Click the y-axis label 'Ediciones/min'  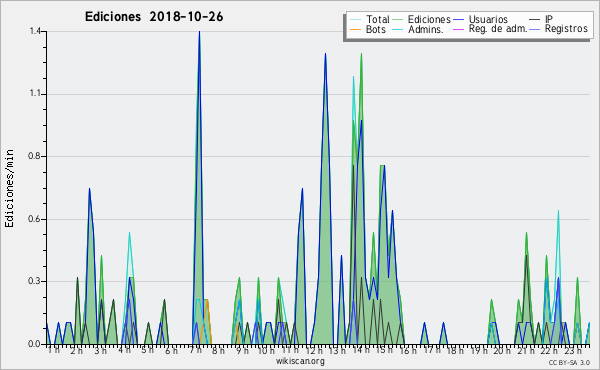9,188
